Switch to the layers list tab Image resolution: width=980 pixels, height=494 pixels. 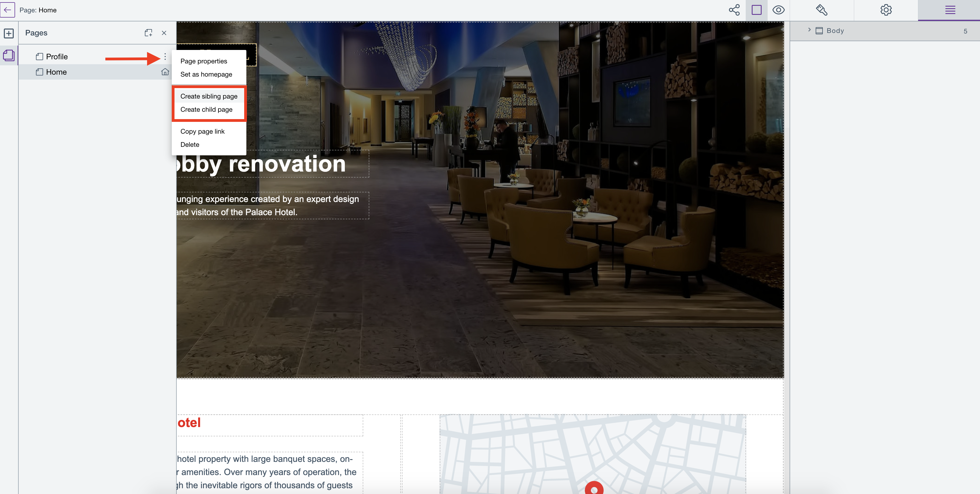[950, 10]
